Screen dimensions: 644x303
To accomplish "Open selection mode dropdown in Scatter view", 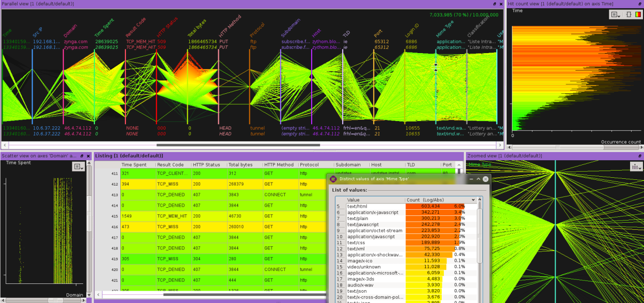I will click(x=78, y=166).
